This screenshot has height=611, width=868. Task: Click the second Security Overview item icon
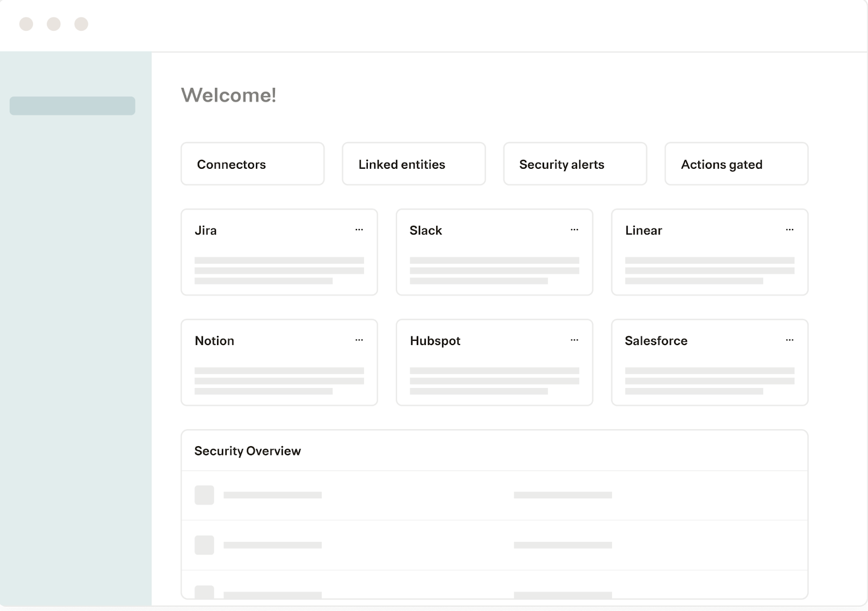[205, 545]
